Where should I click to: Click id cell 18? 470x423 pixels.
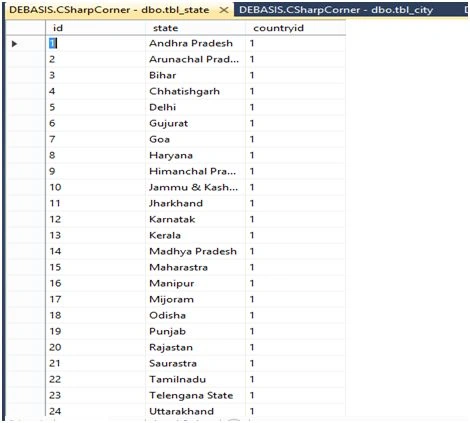[x=95, y=315]
